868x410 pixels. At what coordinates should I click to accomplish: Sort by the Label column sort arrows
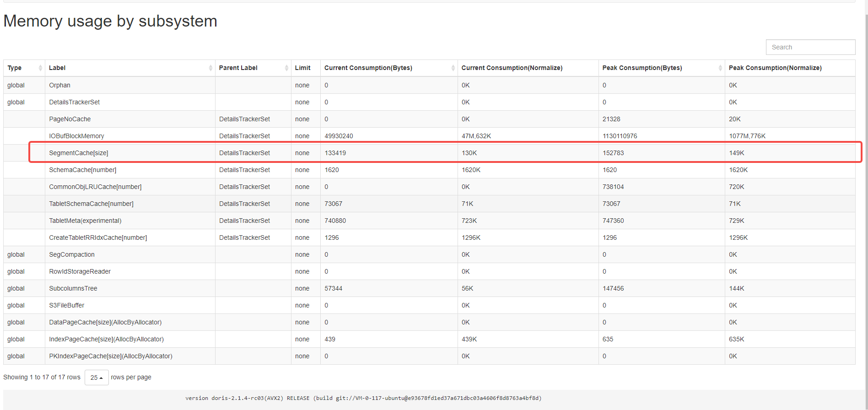210,68
